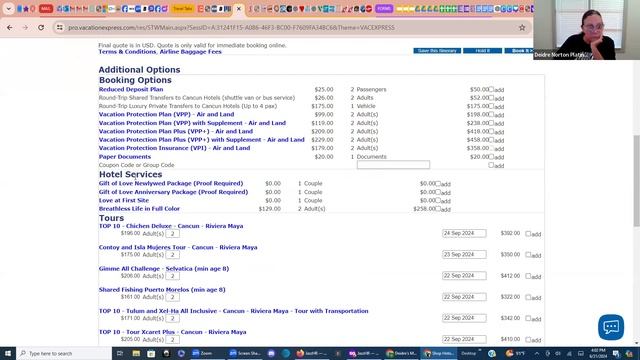Bookmark this page with the star icon
This screenshot has width=640, height=360.
tap(522, 27)
